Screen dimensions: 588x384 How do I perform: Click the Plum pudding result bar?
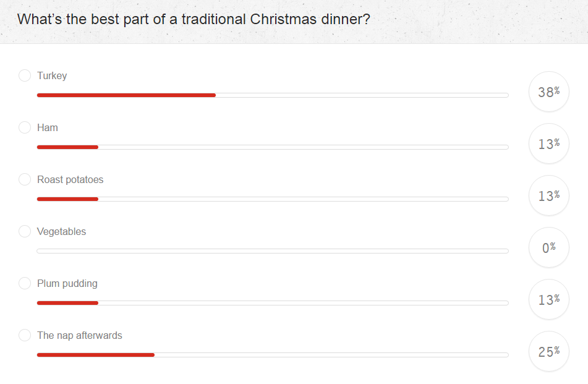click(272, 302)
